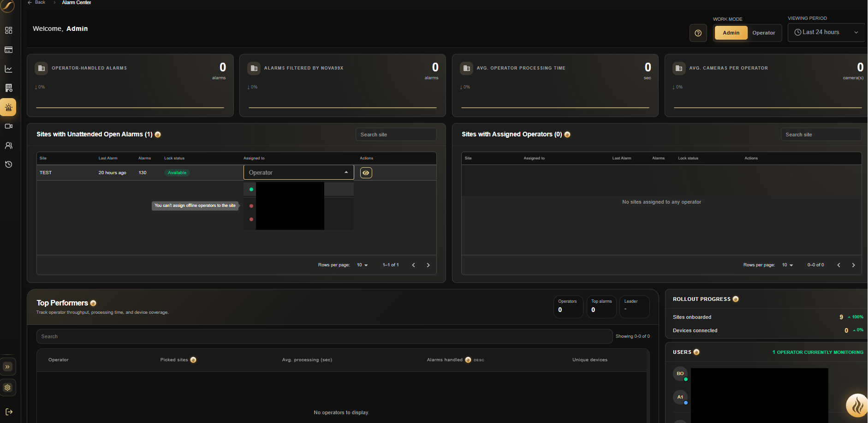868x423 pixels.
Task: Click info icon beside Sites with Assigned Operators
Action: (567, 135)
